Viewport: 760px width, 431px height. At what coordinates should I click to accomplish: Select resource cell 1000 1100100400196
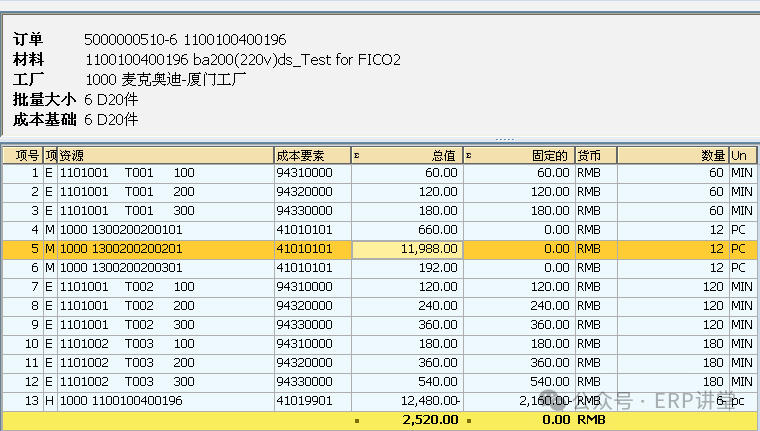tap(166, 401)
